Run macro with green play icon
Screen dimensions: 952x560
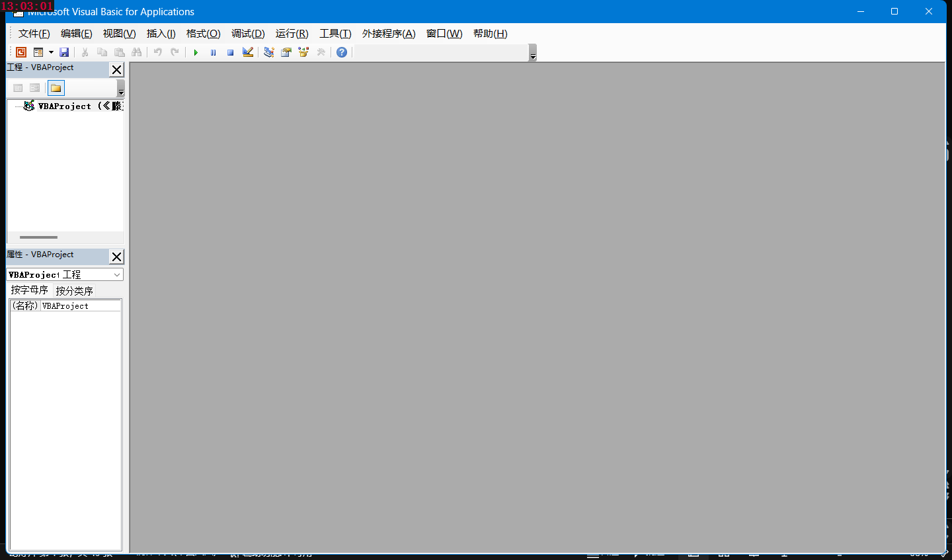196,52
